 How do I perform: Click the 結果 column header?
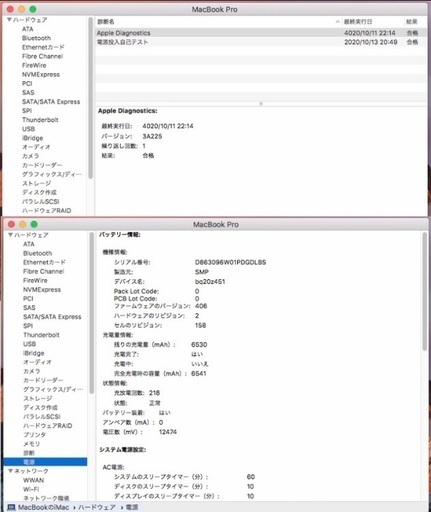[x=412, y=22]
